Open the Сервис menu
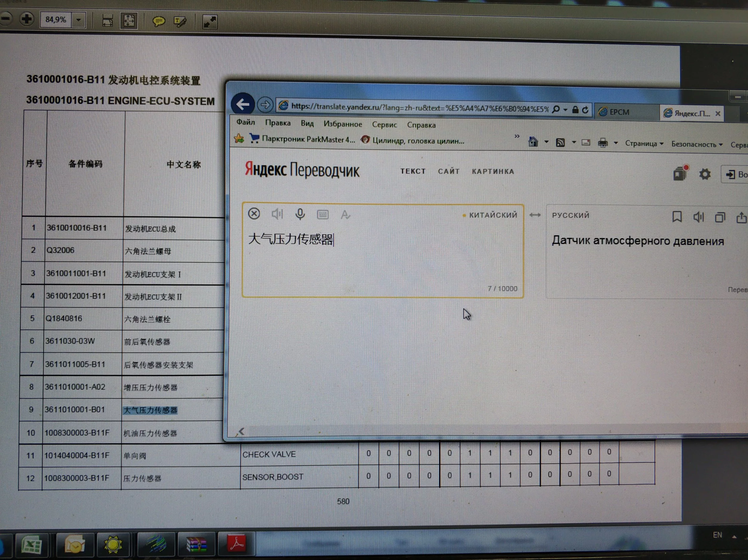Viewport: 748px width, 560px height. [384, 125]
